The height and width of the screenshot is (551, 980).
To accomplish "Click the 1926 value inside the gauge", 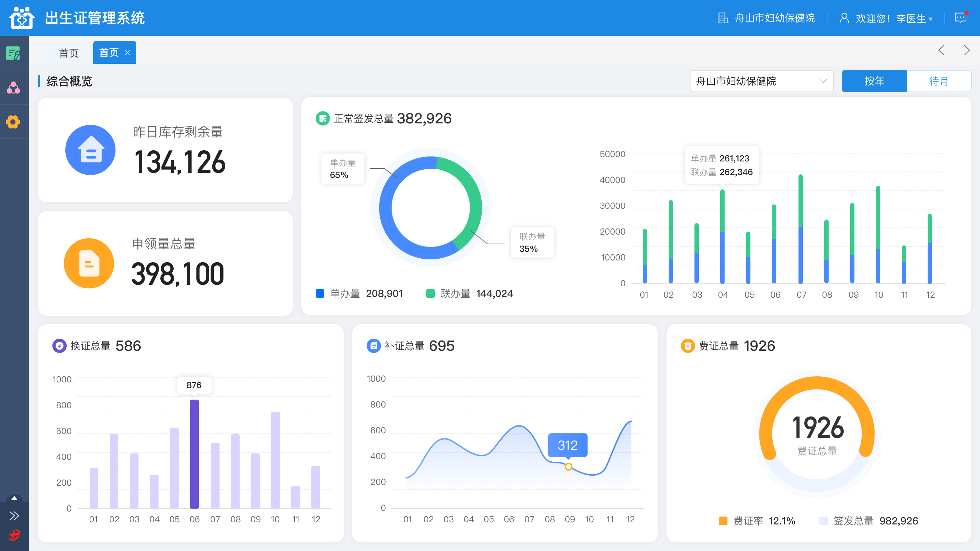I will coord(818,428).
